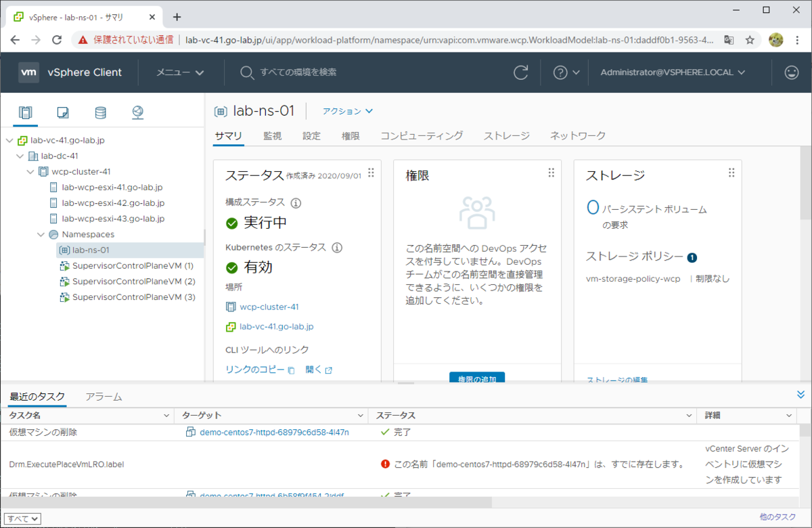Collapse the wcp-cluster-41 tree node
812x528 pixels.
point(30,171)
